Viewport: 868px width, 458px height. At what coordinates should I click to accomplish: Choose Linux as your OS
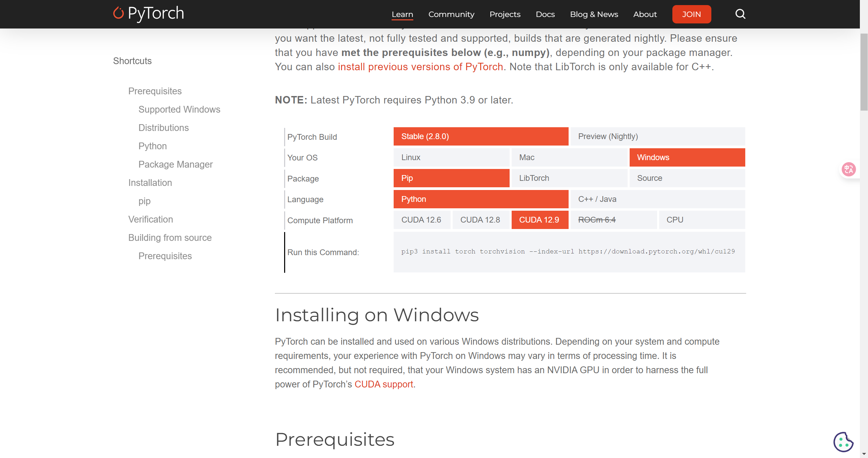point(451,157)
